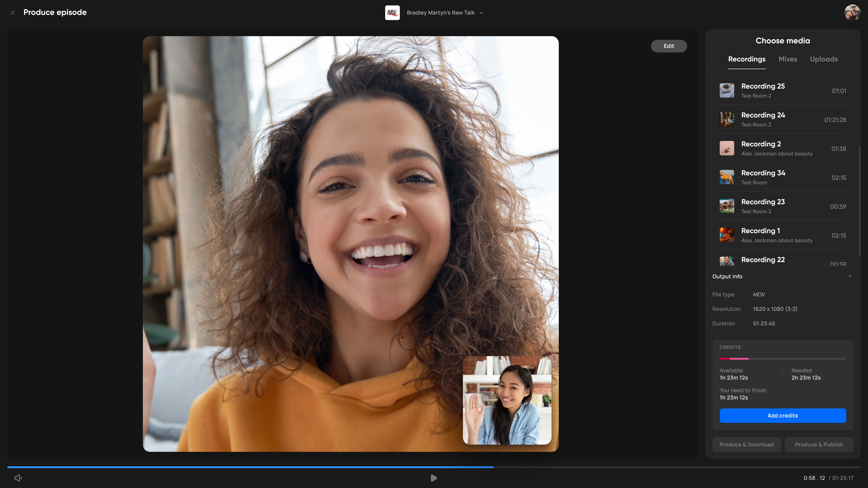Viewport: 868px width, 488px height.
Task: Click the Add credits button
Action: pyautogui.click(x=782, y=416)
